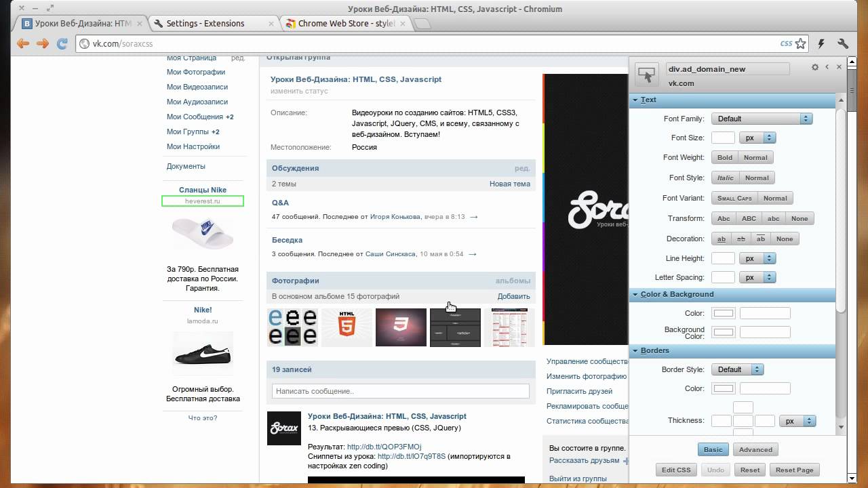Switch Stylebot to Advanced mode

(755, 449)
